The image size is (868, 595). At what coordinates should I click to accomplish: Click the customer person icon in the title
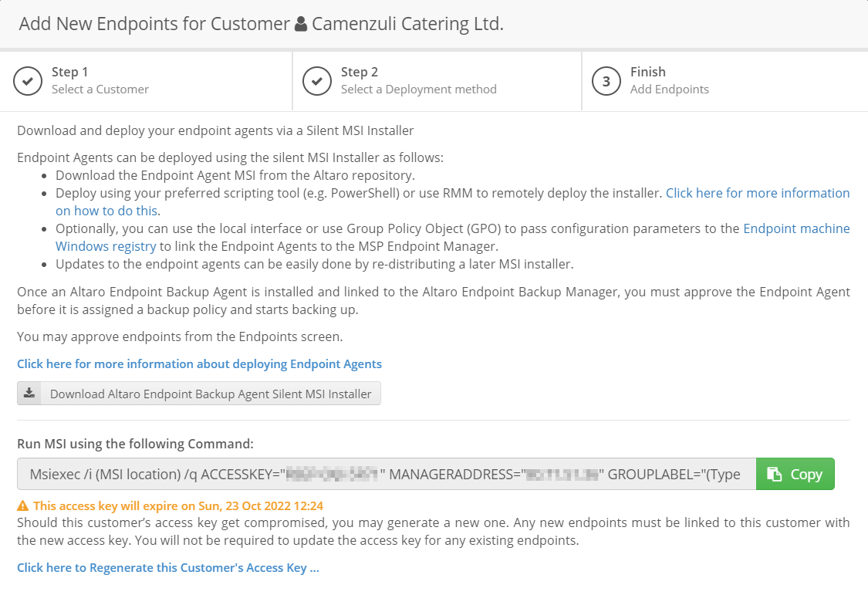point(301,24)
